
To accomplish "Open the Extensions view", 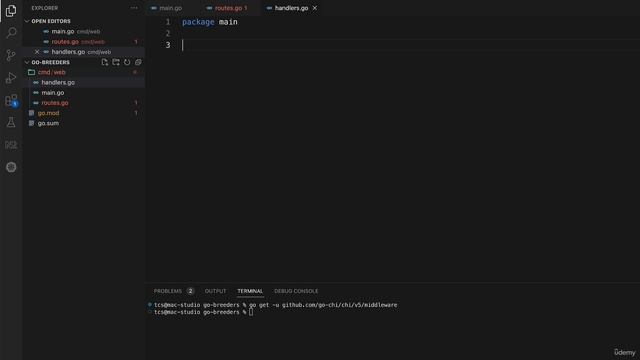I will click(11, 100).
